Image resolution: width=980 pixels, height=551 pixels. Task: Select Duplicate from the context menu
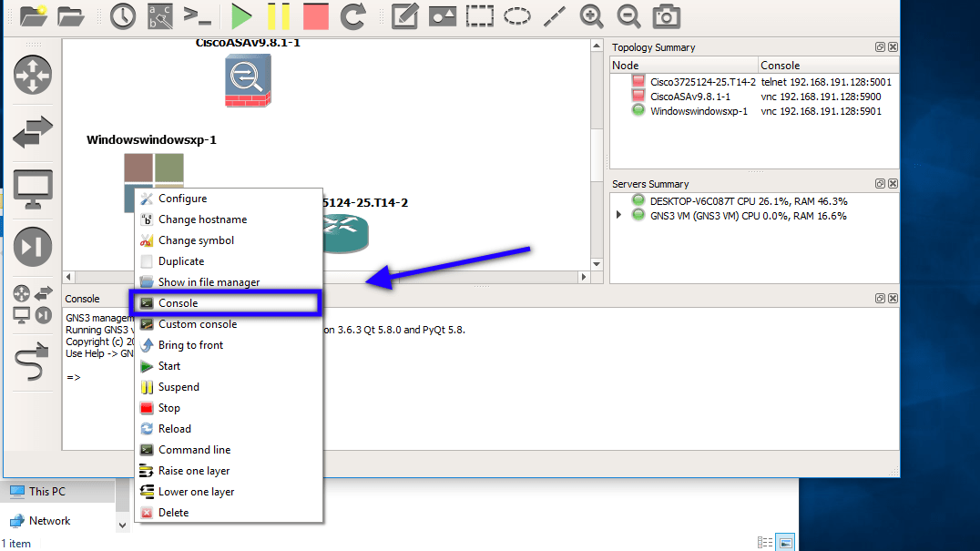(x=230, y=261)
